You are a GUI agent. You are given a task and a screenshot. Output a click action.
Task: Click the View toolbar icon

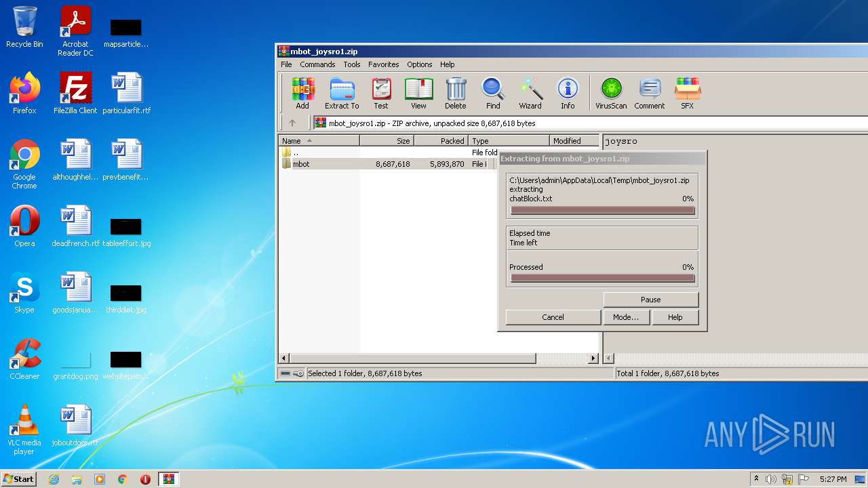point(418,94)
